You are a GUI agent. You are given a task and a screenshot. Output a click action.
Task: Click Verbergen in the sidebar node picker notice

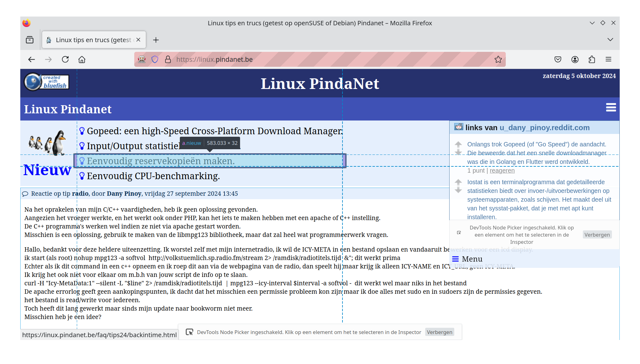(x=597, y=235)
